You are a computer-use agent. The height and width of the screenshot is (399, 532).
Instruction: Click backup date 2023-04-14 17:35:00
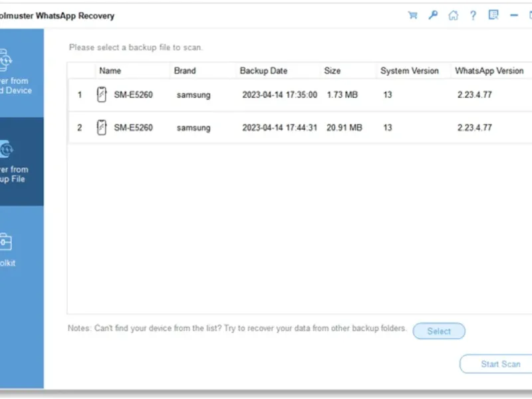279,94
